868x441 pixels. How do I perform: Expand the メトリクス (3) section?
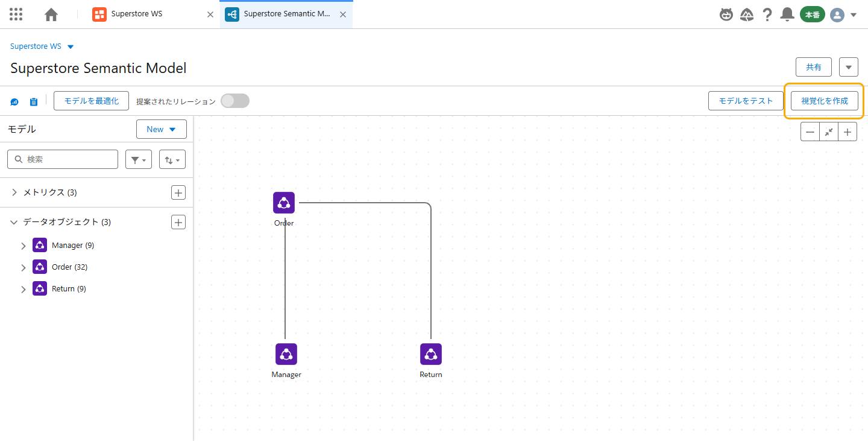[14, 192]
